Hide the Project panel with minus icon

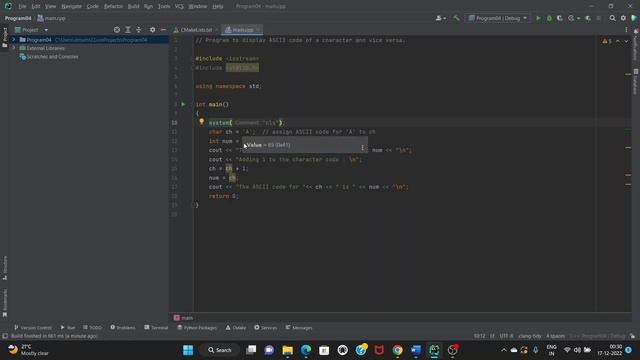tap(163, 30)
